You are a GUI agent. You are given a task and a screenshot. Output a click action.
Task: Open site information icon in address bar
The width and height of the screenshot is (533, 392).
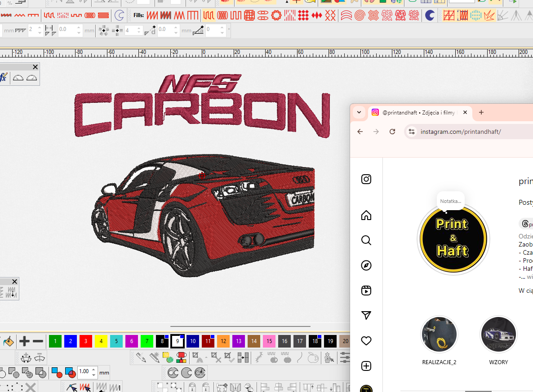coord(412,132)
